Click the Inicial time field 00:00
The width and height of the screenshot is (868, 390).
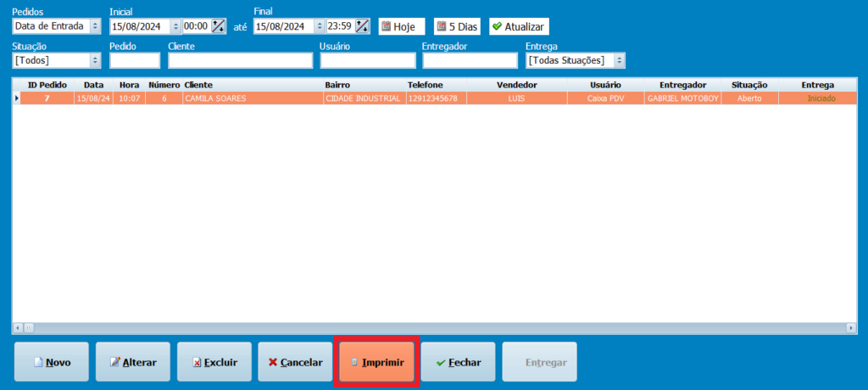pyautogui.click(x=197, y=26)
